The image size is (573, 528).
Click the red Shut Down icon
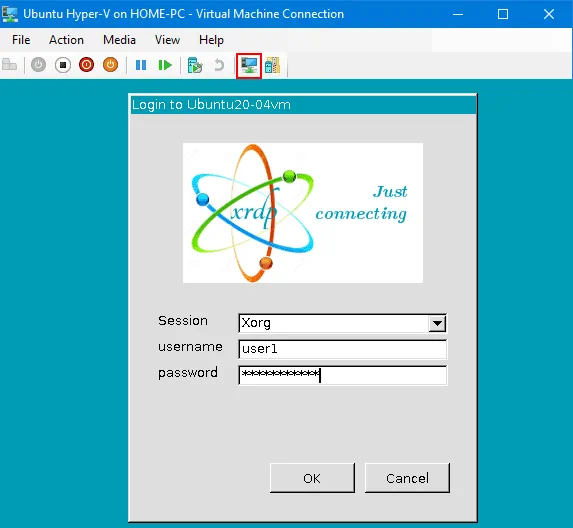pos(87,65)
